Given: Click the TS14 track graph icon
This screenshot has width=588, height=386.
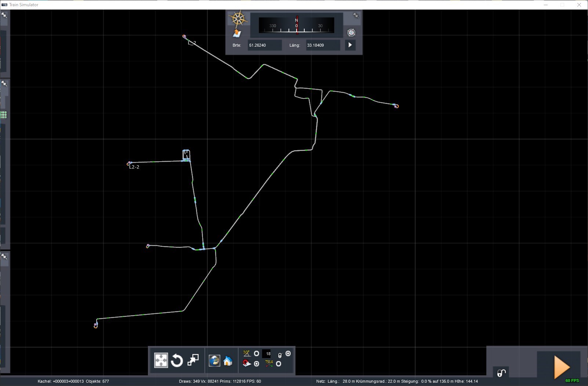Looking at the screenshot, I should click(269, 364).
